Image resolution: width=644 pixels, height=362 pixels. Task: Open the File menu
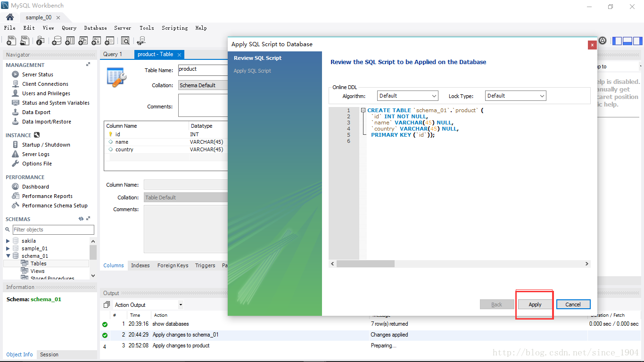pos(9,28)
